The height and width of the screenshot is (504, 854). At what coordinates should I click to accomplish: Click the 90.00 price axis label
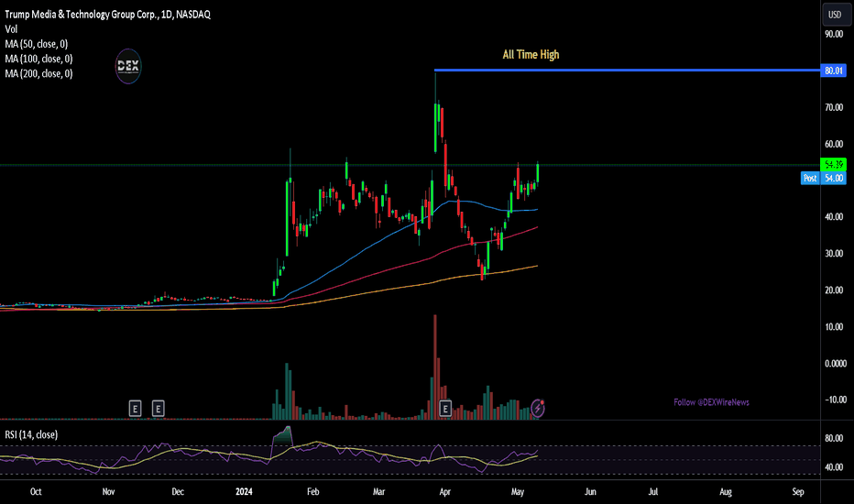834,34
